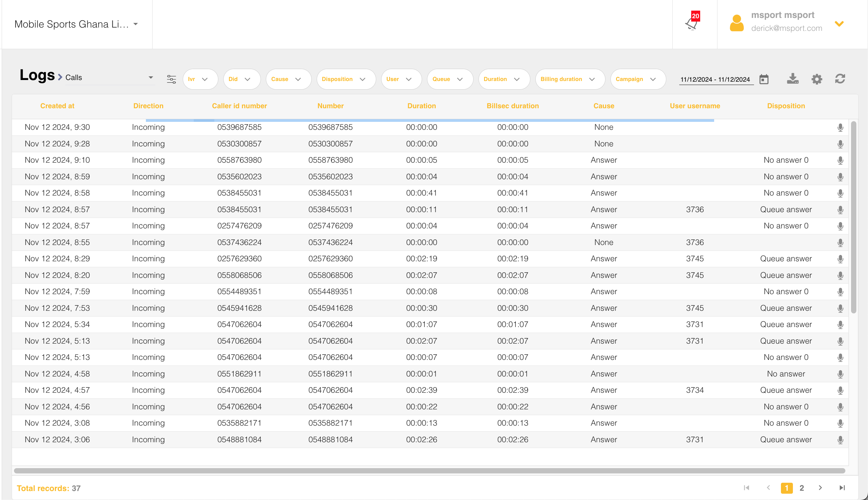Select page 1 in pagination
This screenshot has width=868, height=500.
(x=787, y=488)
